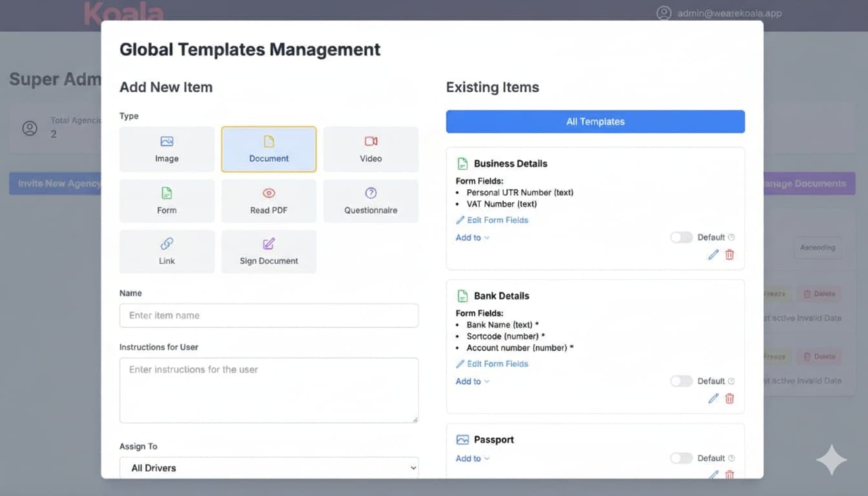Select the Form type tile

point(167,201)
